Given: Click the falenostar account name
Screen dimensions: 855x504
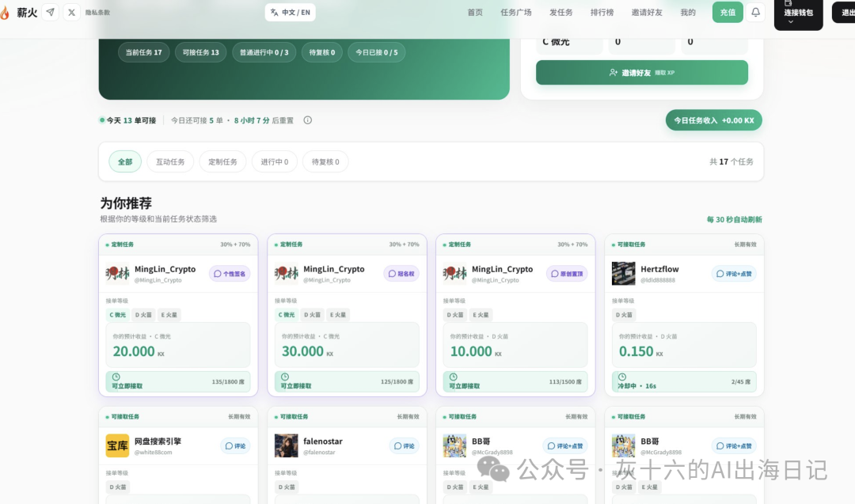Looking at the screenshot, I should tap(323, 441).
